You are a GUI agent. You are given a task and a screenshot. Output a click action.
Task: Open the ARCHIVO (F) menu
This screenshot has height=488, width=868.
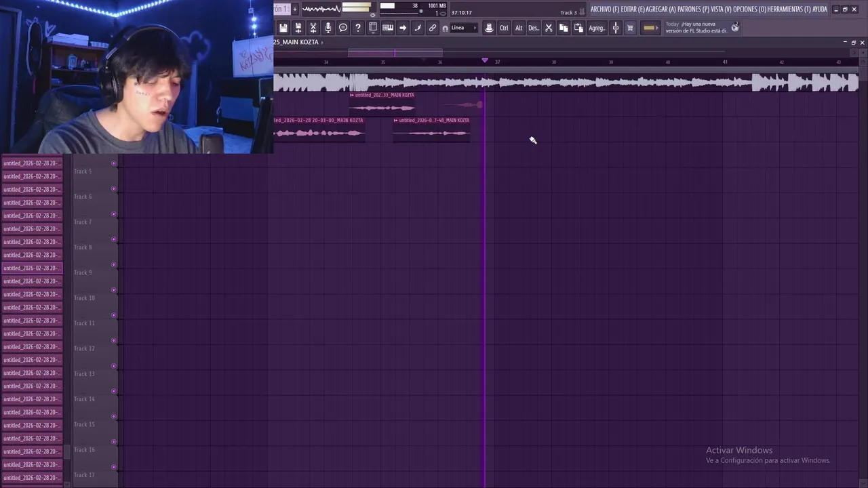[605, 9]
